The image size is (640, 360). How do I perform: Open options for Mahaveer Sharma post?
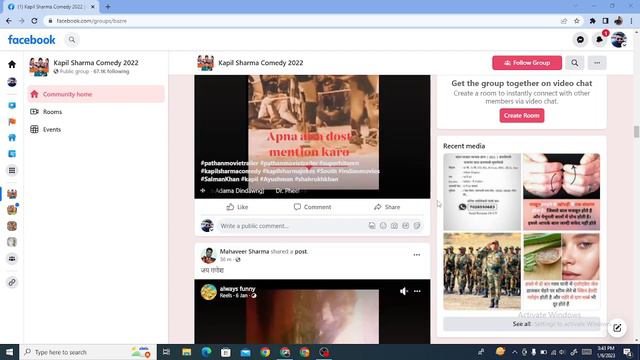point(416,255)
